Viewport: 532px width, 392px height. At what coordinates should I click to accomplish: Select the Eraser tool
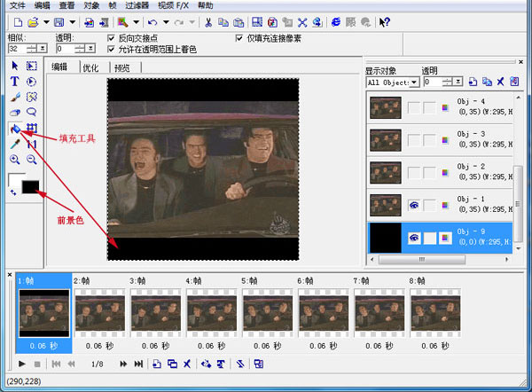[15, 113]
